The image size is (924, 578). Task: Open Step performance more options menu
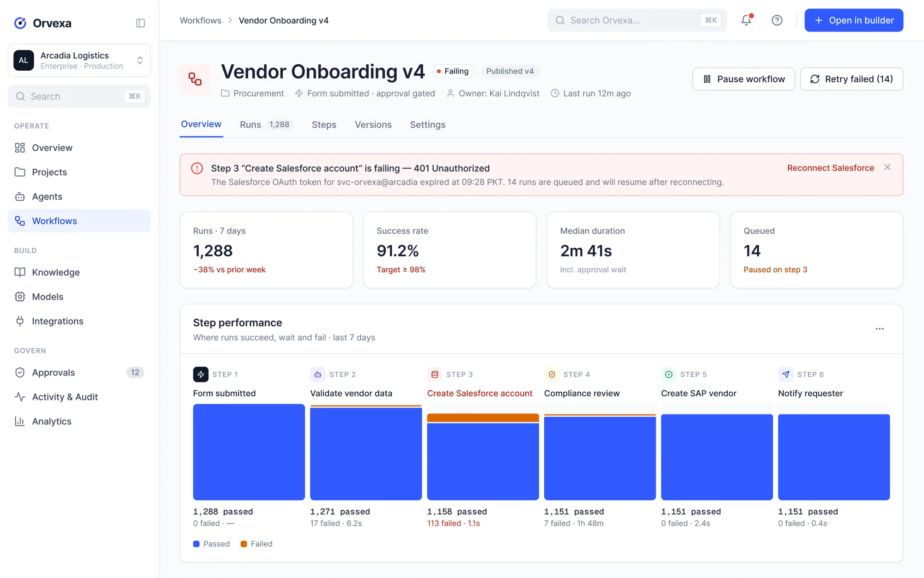coord(880,329)
